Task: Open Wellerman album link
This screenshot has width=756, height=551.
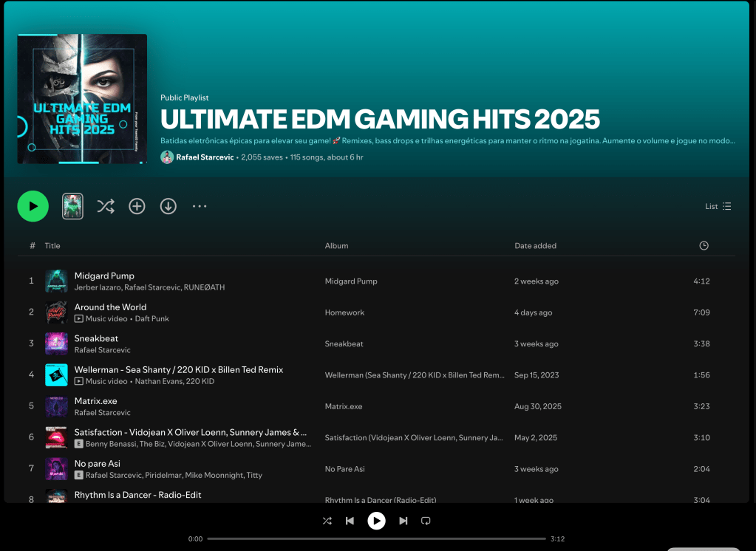Action: (415, 375)
